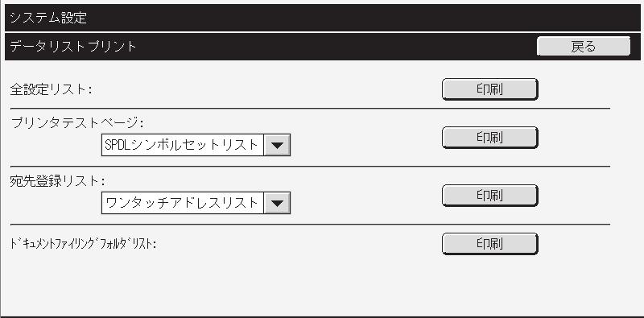The image size is (644, 318).
Task: Expand the ワンタッチアドレスリスト dropdown arrow
Action: 277,203
